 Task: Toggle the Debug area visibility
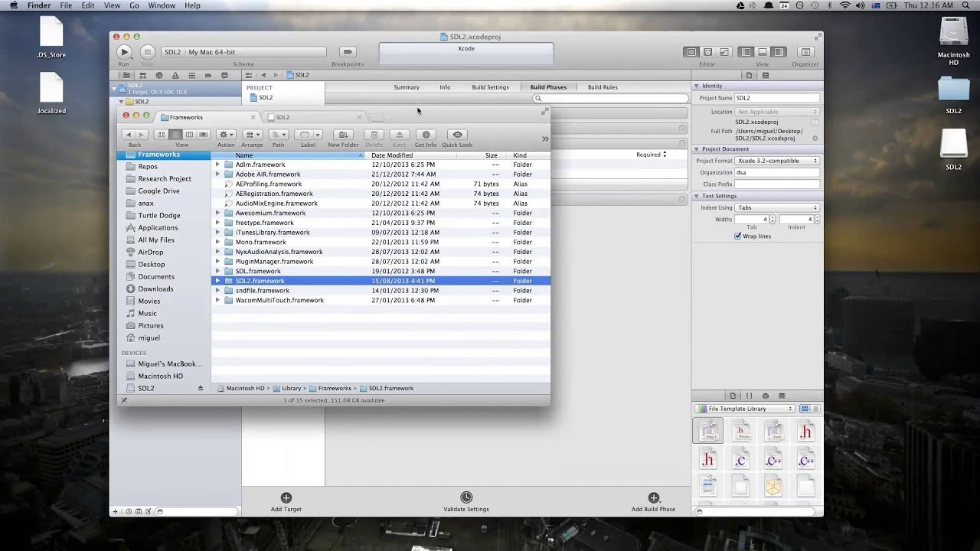pos(763,52)
